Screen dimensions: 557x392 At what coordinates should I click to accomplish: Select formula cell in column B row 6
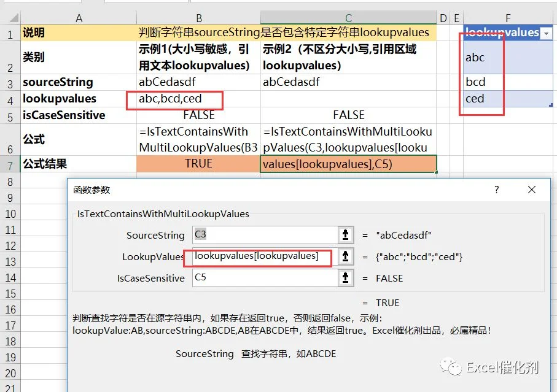click(198, 139)
